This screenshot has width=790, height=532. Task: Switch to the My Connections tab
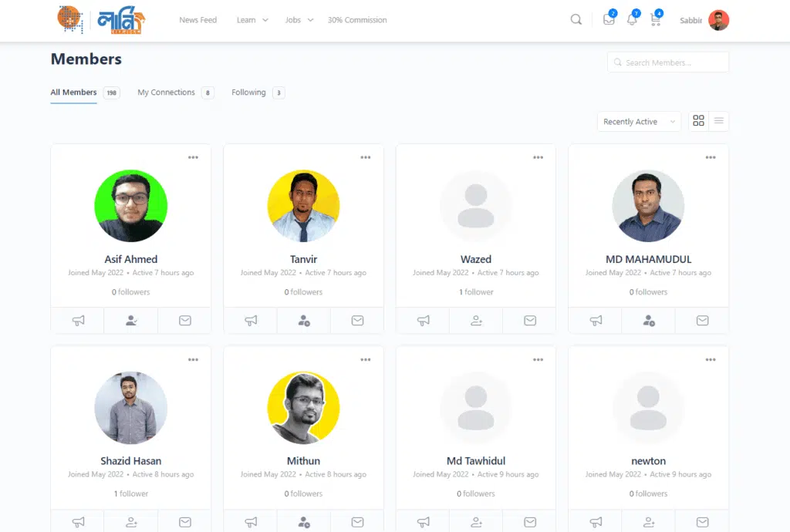click(x=175, y=93)
